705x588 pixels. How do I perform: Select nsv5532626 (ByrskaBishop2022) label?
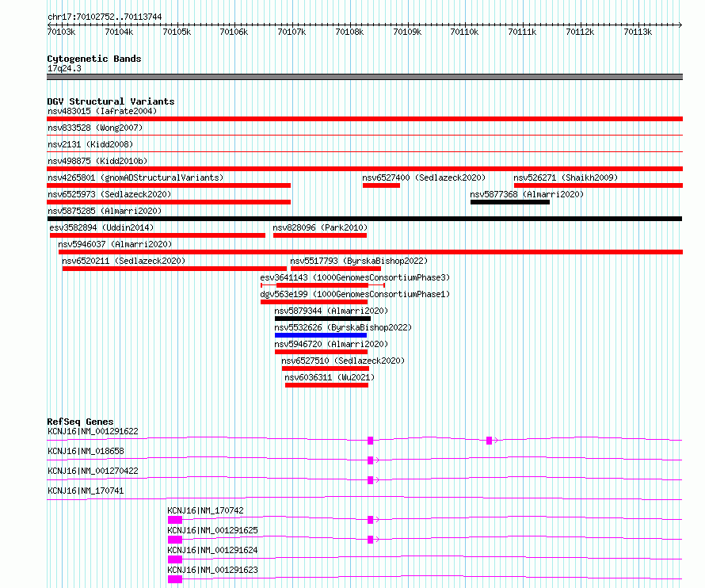click(x=343, y=327)
